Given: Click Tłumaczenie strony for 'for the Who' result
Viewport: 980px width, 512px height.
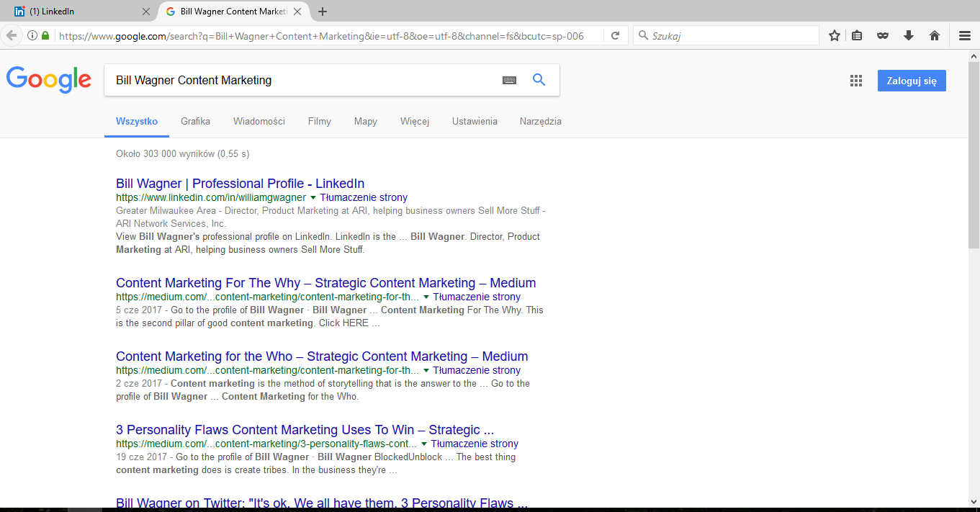Looking at the screenshot, I should pyautogui.click(x=477, y=370).
